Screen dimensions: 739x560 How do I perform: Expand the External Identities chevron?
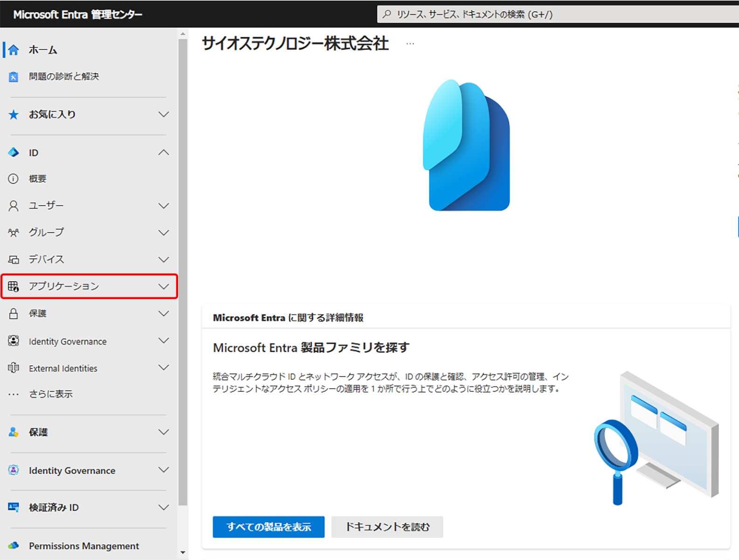164,368
